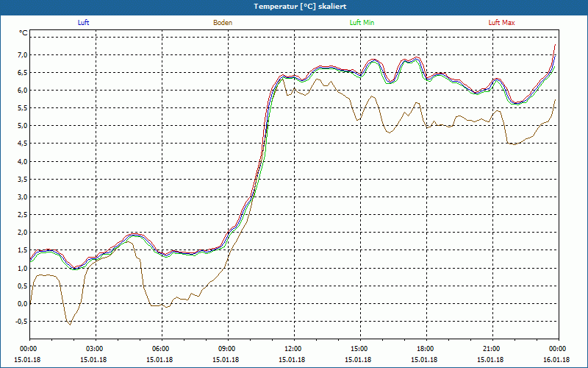Screen dimensions: 588x368
Task: Click the Luft Max peak at chart end
Action: click(x=555, y=45)
